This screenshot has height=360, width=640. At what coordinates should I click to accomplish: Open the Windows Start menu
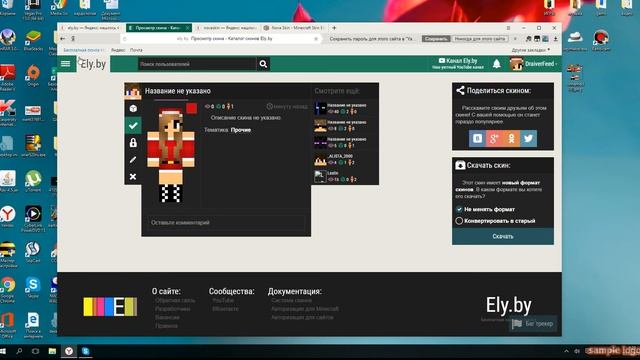point(4,351)
